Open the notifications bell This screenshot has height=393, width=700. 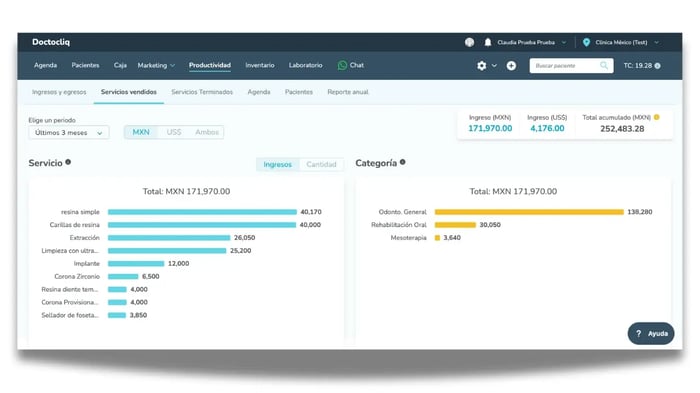pos(488,42)
